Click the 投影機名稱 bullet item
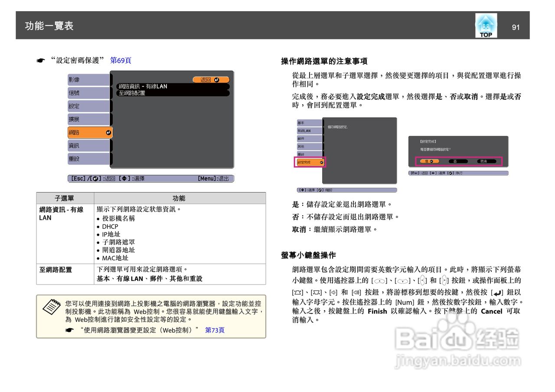Viewport: 555px width, 392px height. pyautogui.click(x=118, y=218)
